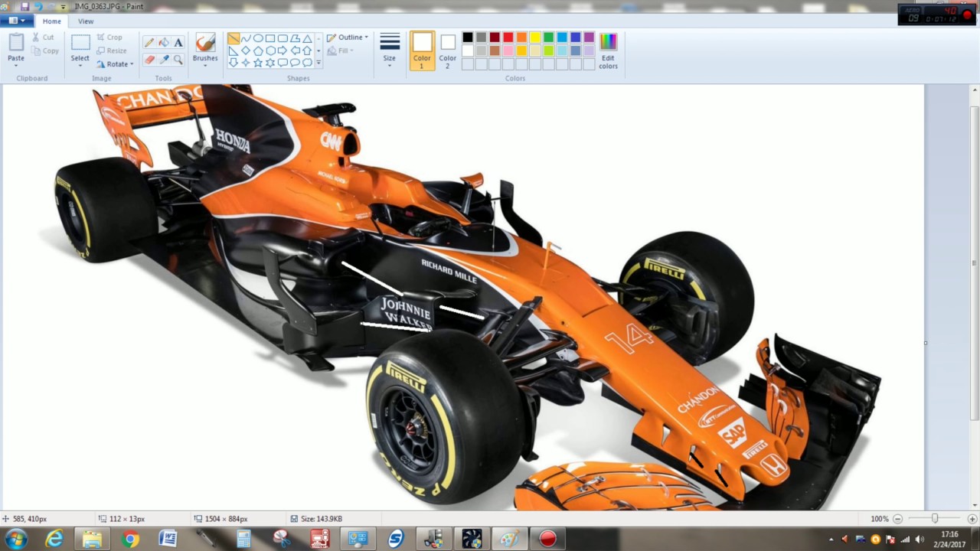
Task: Choose the Five-point star shape
Action: (258, 63)
